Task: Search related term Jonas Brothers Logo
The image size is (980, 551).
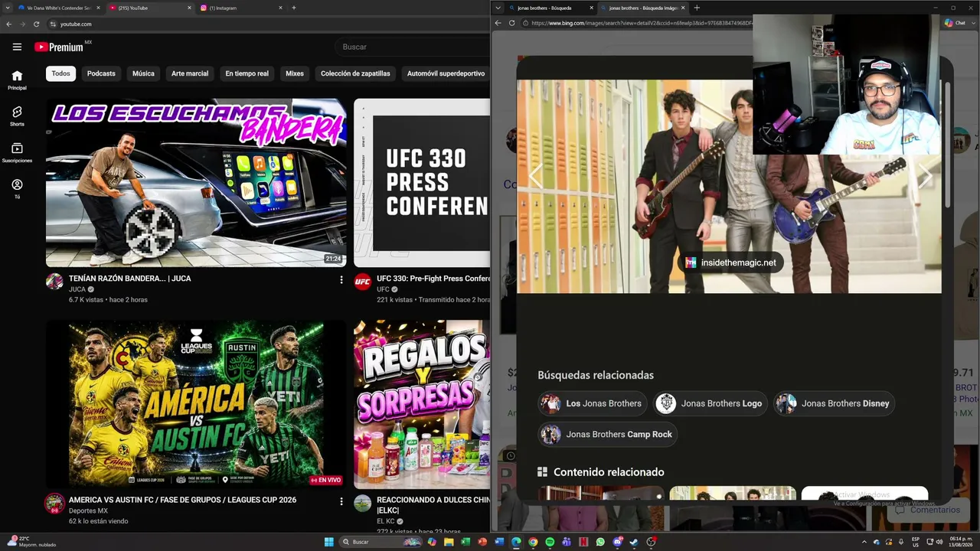Action: (711, 403)
